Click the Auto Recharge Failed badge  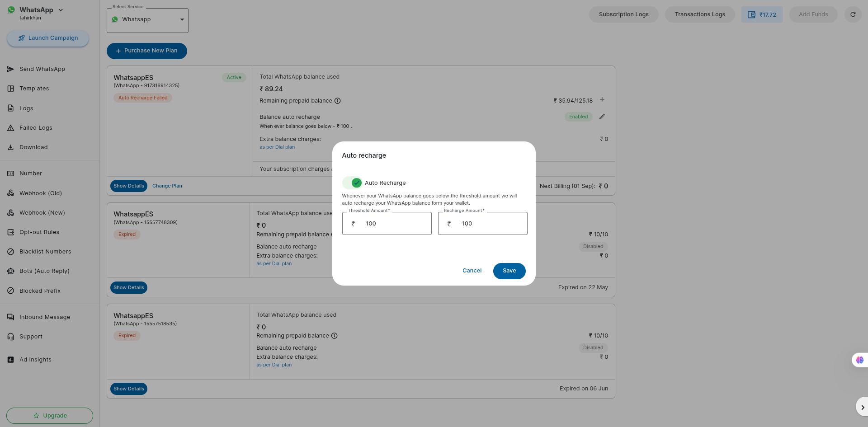click(x=143, y=98)
